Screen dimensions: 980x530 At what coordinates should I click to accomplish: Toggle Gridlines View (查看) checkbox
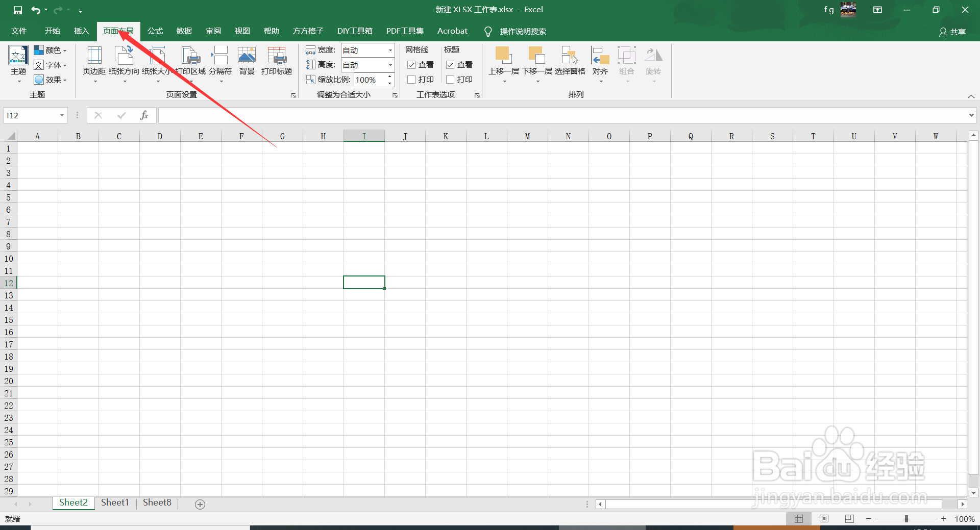pos(411,65)
